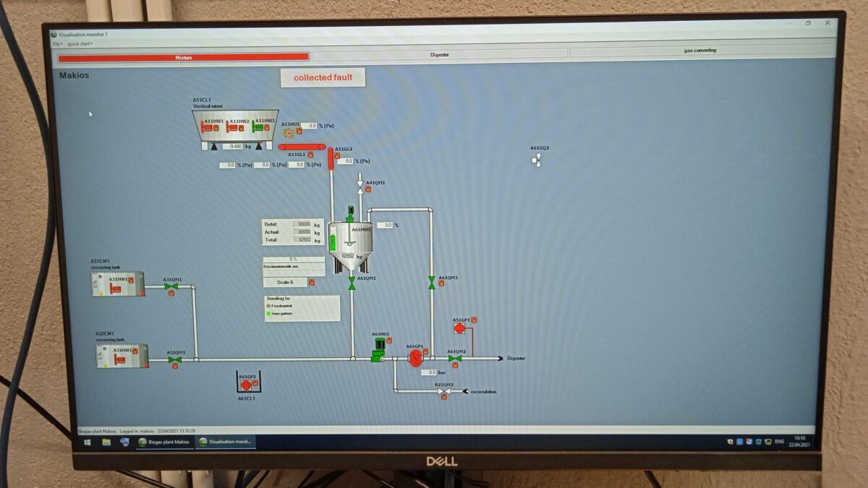The image size is (868, 488).
Task: Open the A61GQ2 fan icon
Action: pos(536,160)
